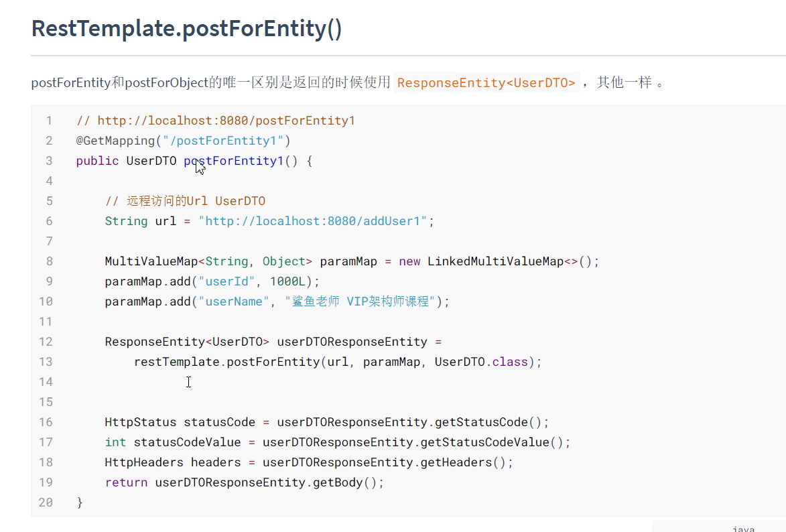Screen dimensions: 786x532
Task: Click the userId string literal on line 9
Action: point(227,281)
